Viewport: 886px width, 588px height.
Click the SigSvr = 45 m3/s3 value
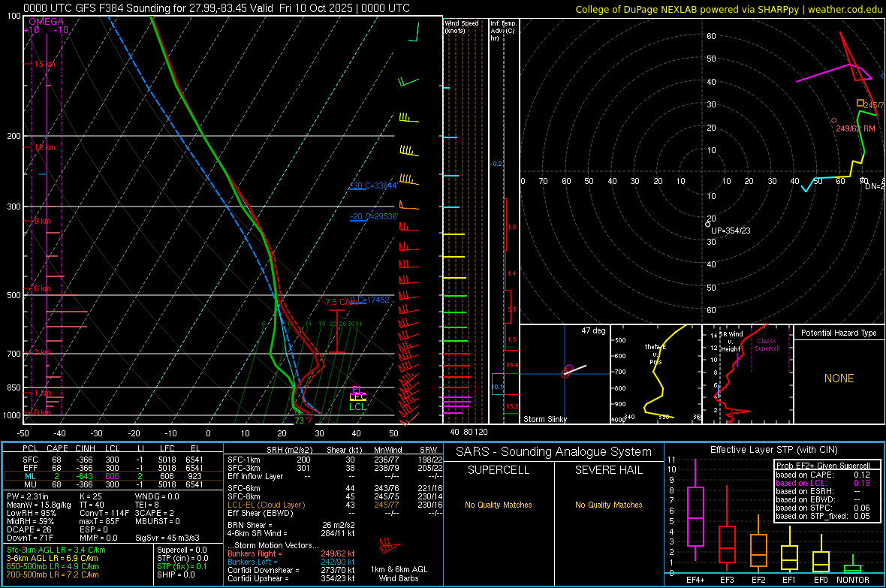click(167, 538)
